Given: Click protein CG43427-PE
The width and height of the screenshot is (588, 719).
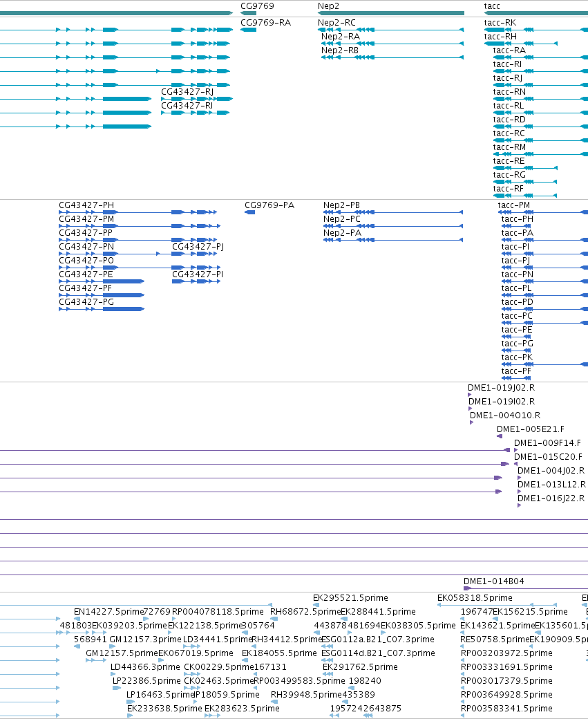Looking at the screenshot, I should (86, 274).
